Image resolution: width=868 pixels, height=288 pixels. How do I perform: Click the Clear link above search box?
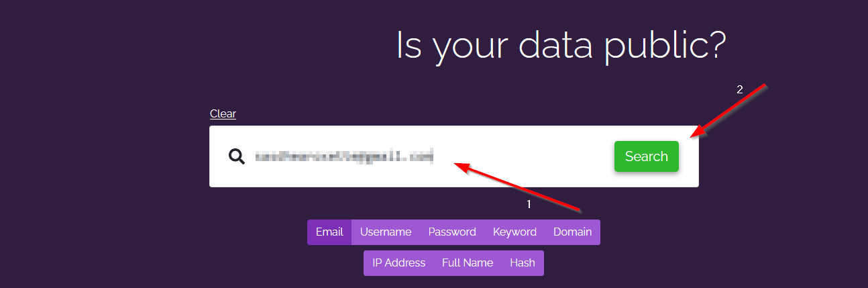click(223, 113)
